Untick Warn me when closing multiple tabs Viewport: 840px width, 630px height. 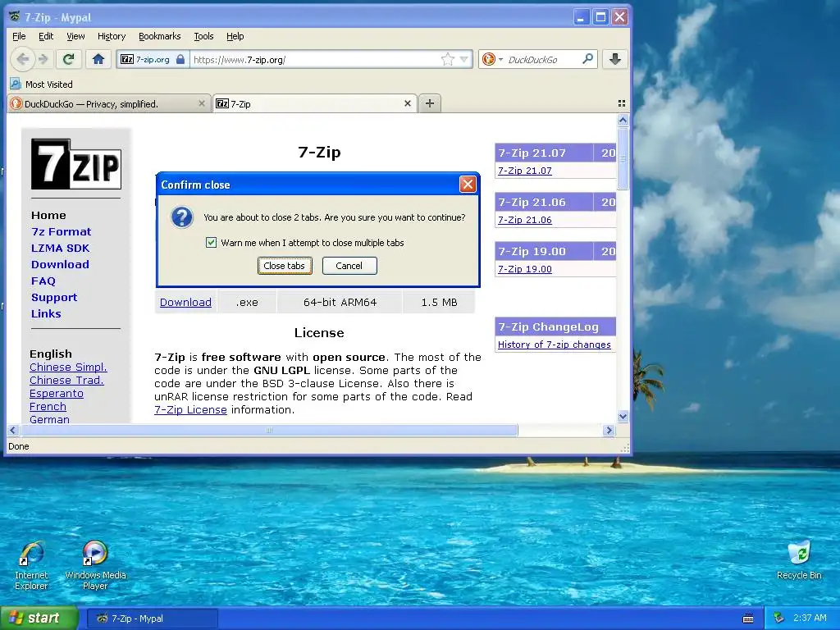[211, 243]
